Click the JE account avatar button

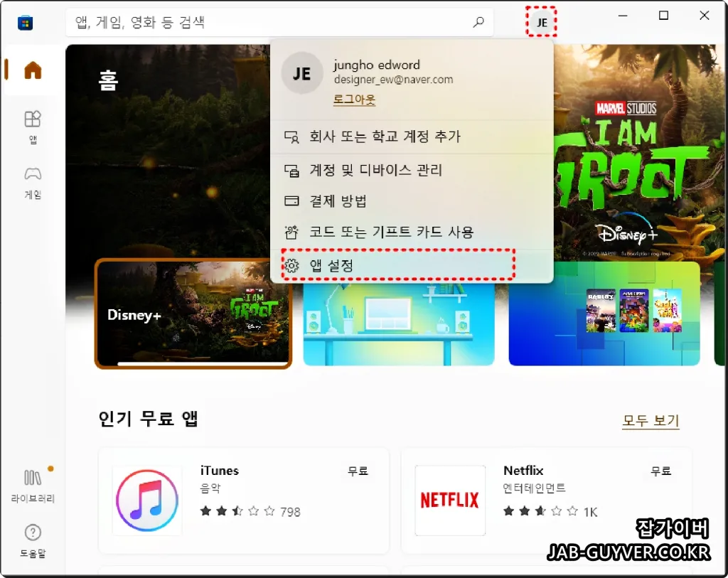click(x=540, y=22)
